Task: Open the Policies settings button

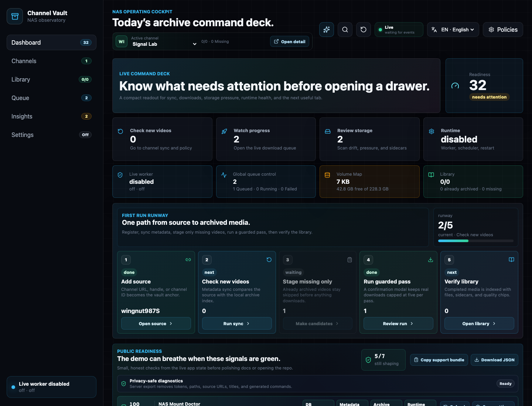Action: coord(503,30)
